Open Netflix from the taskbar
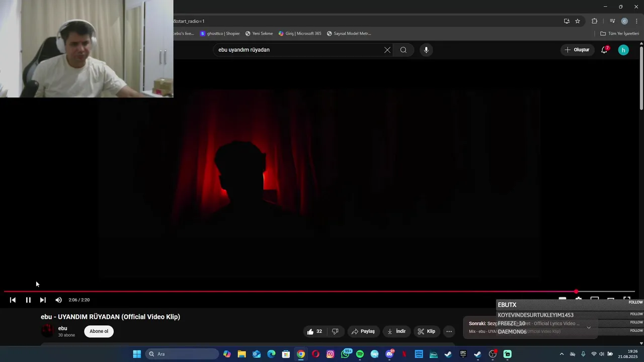 (x=404, y=354)
